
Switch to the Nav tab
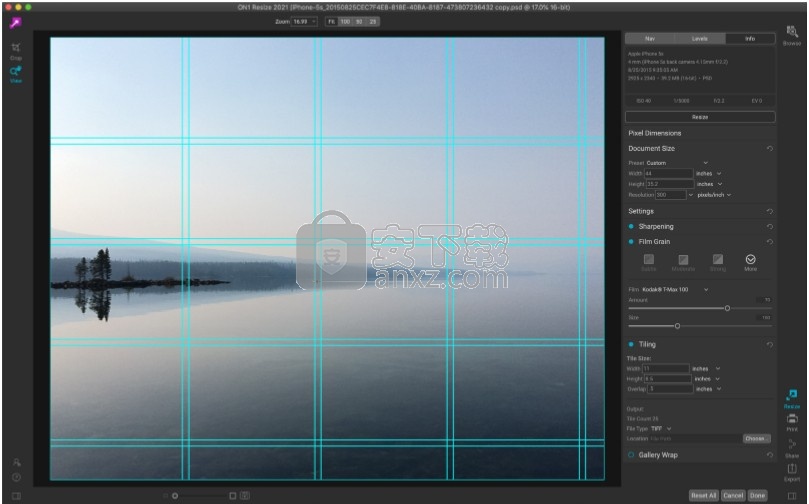650,39
